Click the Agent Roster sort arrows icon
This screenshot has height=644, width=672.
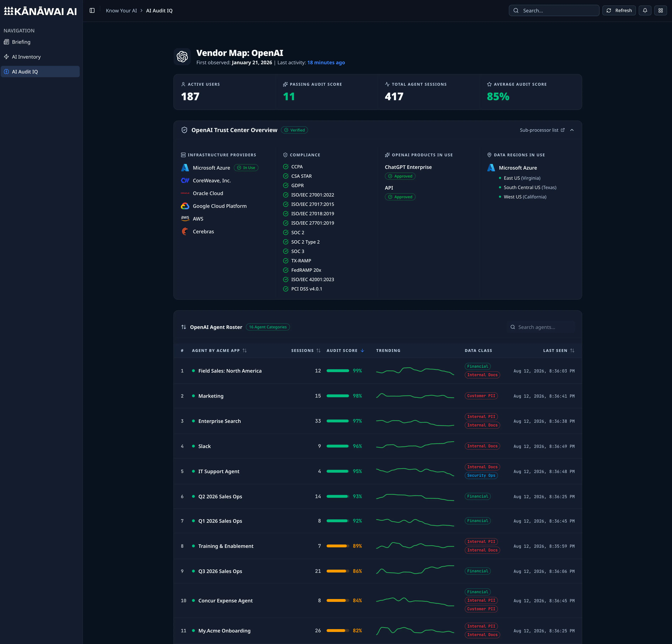point(183,327)
